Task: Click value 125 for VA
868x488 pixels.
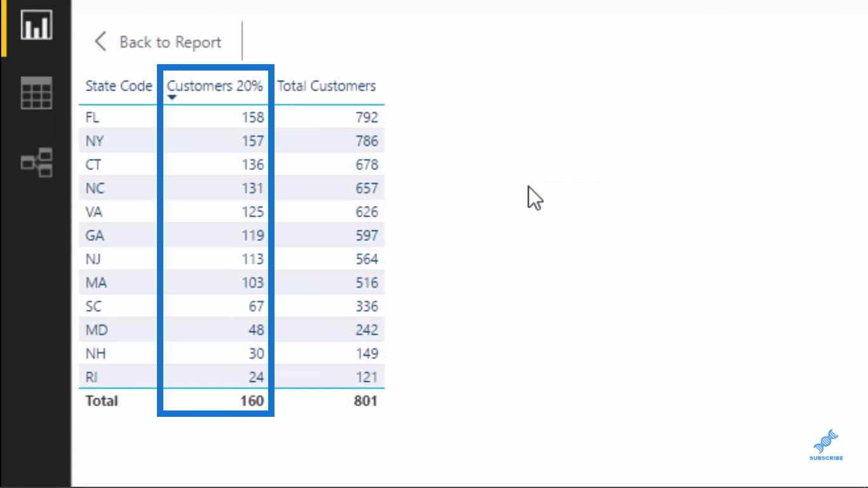Action: [x=252, y=212]
